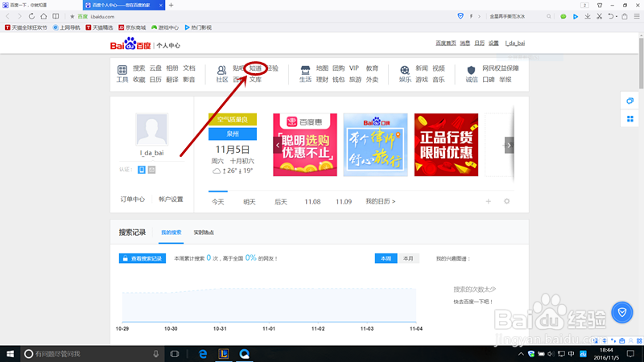Open the browser downloads icon

point(588,16)
